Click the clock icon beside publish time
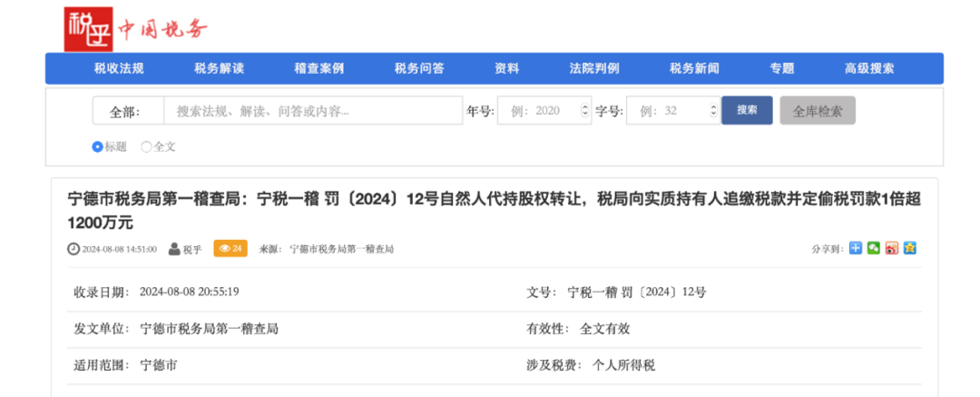 click(73, 248)
